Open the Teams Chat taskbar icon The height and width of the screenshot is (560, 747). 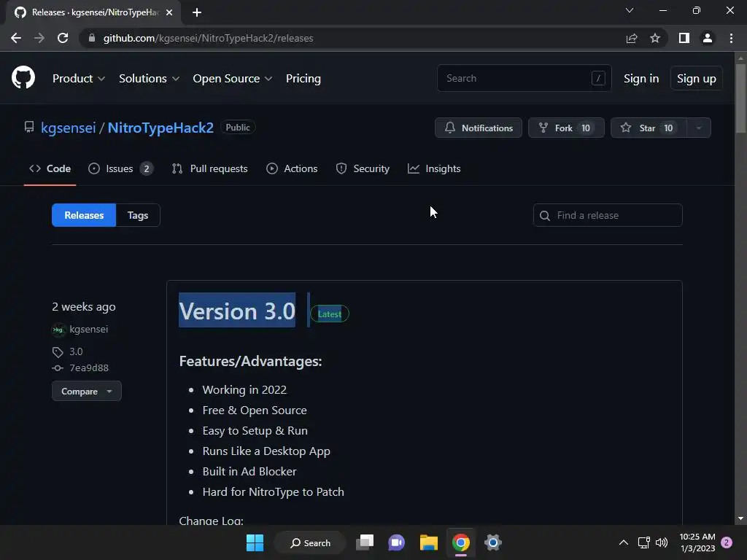point(396,542)
